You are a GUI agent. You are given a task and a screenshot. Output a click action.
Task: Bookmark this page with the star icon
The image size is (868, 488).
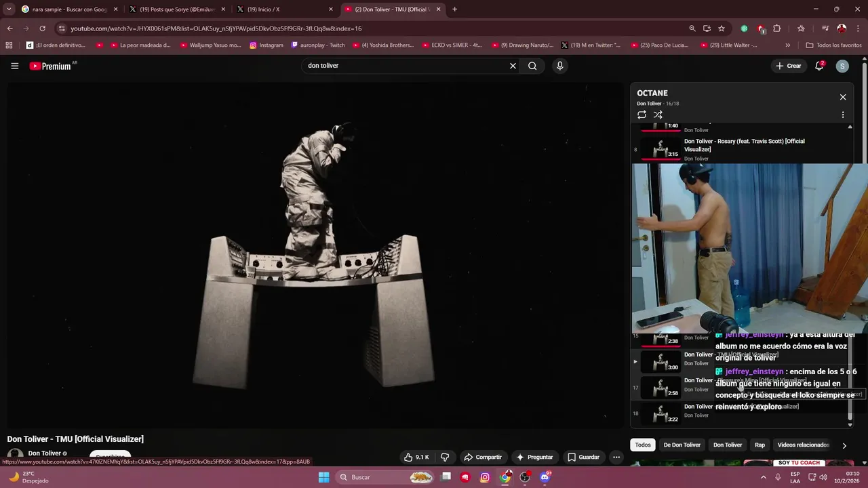[x=722, y=28]
